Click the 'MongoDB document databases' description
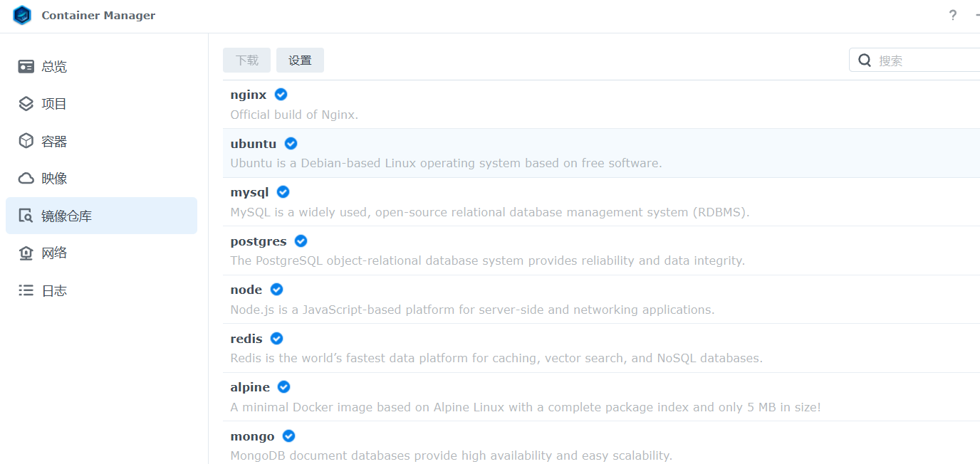The width and height of the screenshot is (980, 464). pos(451,455)
